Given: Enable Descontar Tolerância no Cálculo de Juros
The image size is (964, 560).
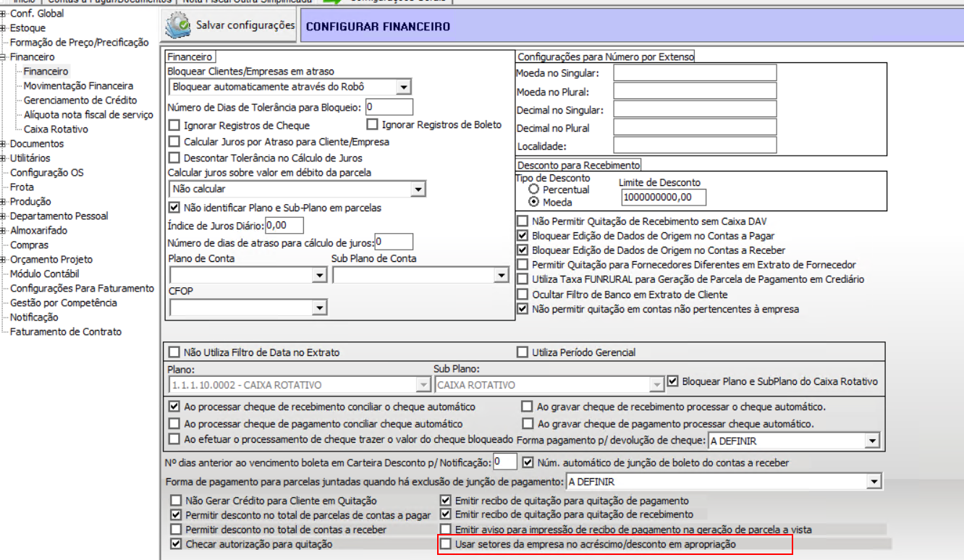Looking at the screenshot, I should [x=174, y=158].
